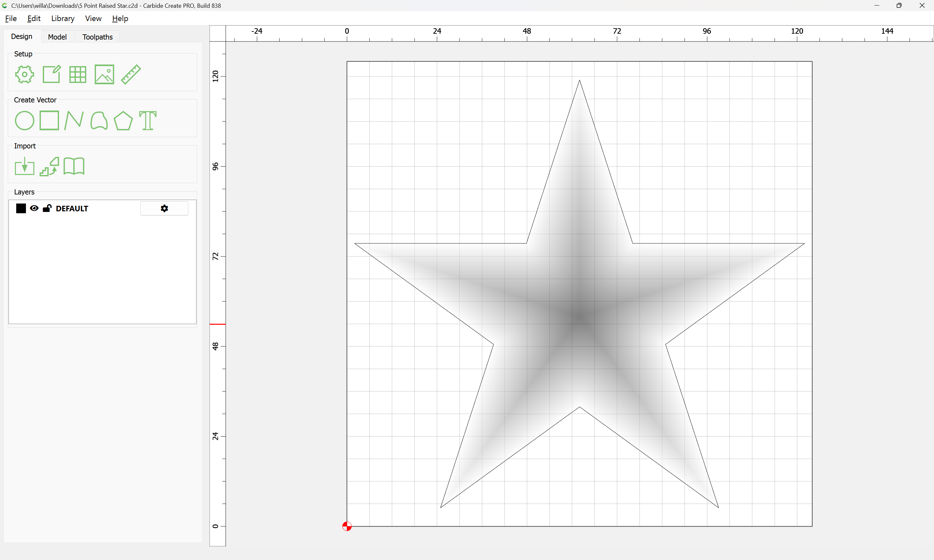
Task: Open the Library menu
Action: click(63, 18)
